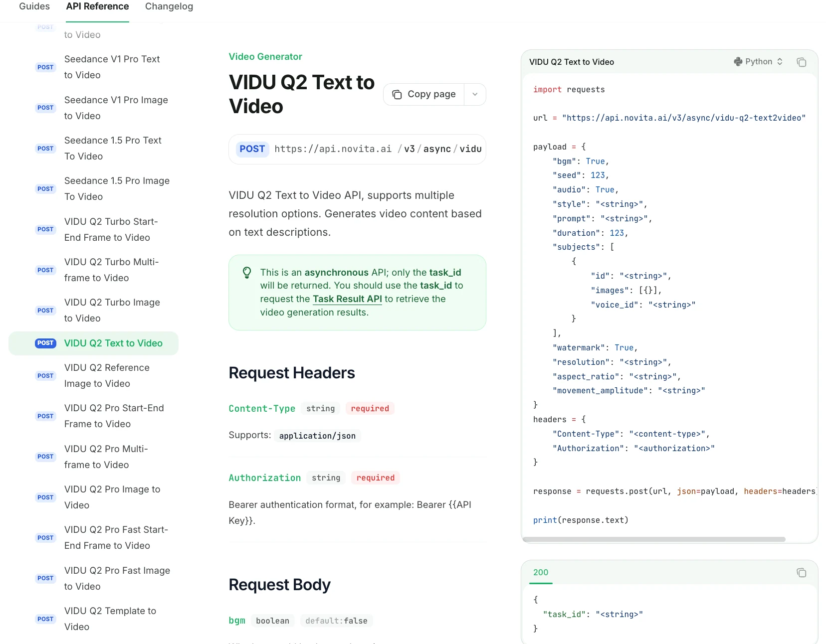Click the Python language icon
The width and height of the screenshot is (826, 644).
tap(738, 62)
